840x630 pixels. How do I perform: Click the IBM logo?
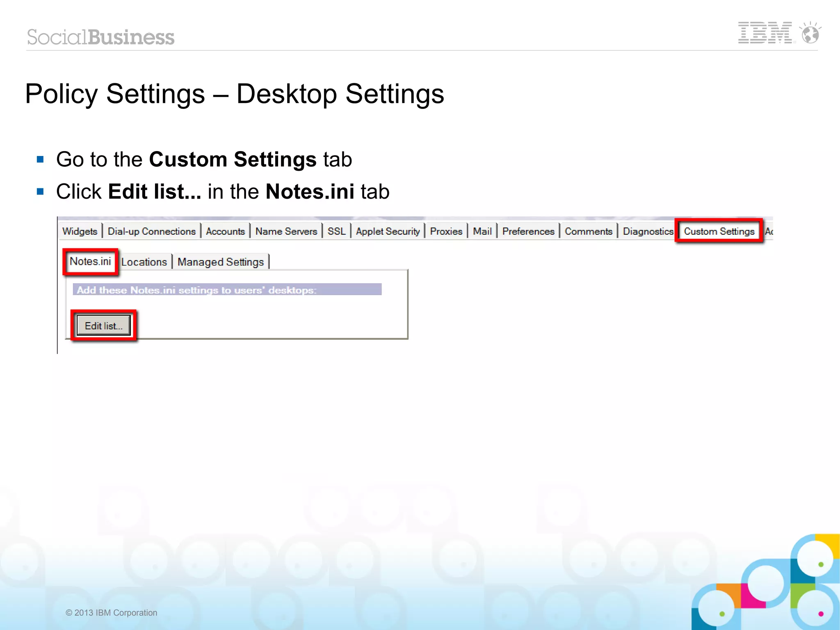click(x=765, y=33)
